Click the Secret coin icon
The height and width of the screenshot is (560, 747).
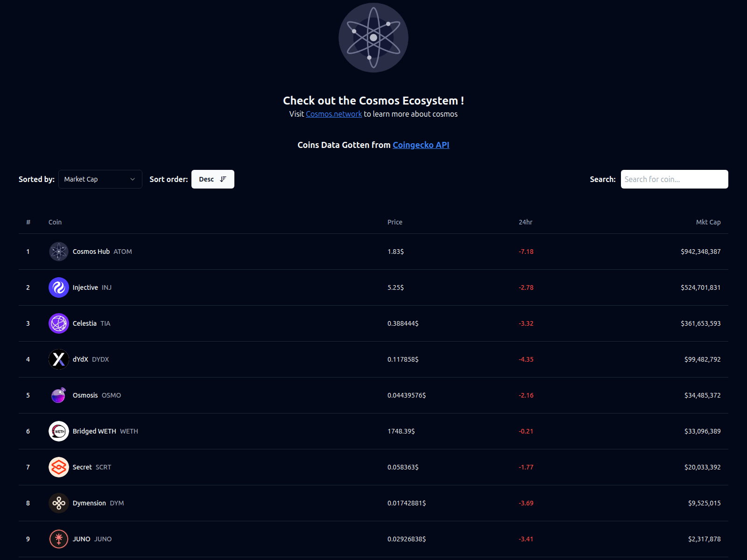[x=59, y=467]
